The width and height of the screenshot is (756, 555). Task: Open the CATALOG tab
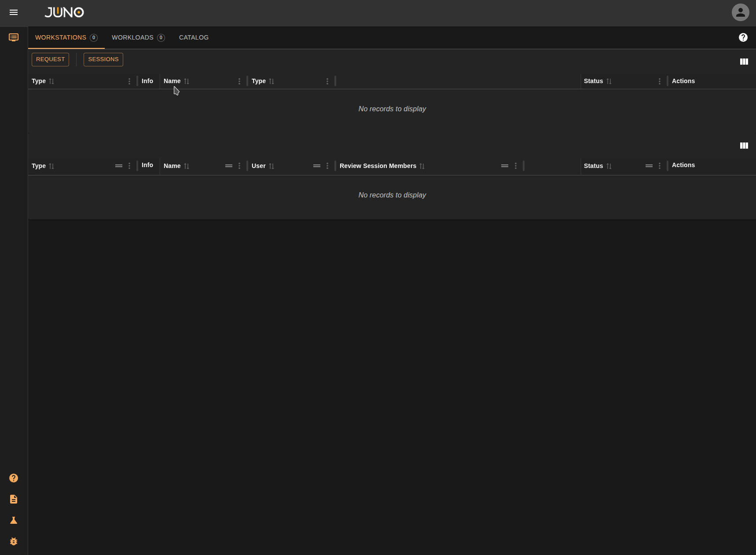point(194,37)
